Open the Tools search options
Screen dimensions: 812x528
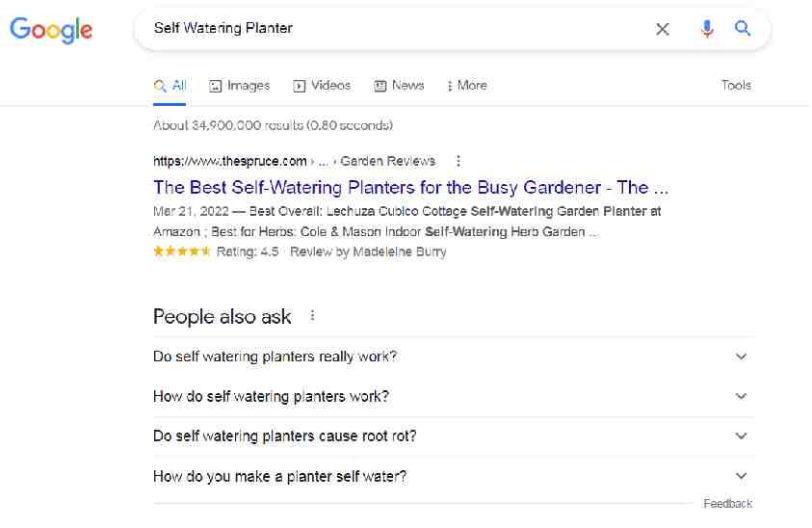pos(736,86)
